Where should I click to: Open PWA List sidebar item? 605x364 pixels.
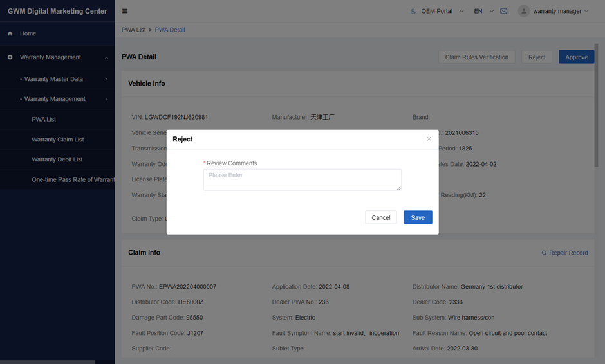point(44,120)
